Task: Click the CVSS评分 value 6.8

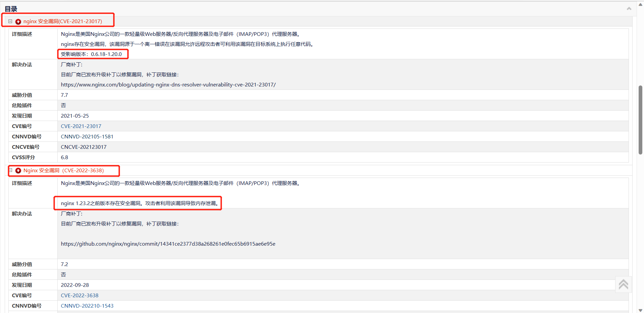Action: [64, 158]
